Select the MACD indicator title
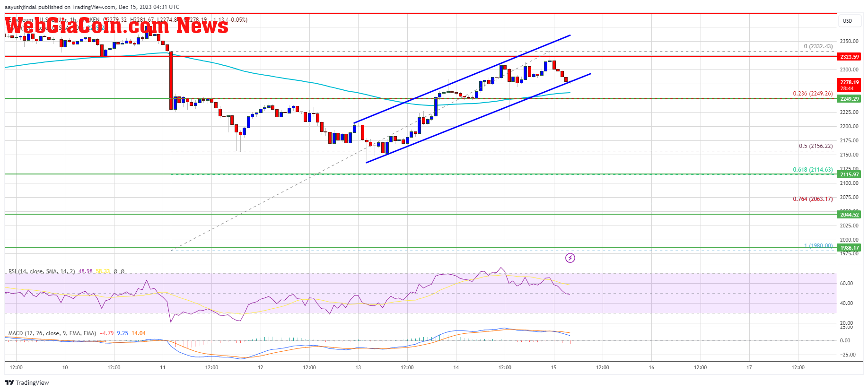Screen dimensions: 868x391 coord(52,333)
